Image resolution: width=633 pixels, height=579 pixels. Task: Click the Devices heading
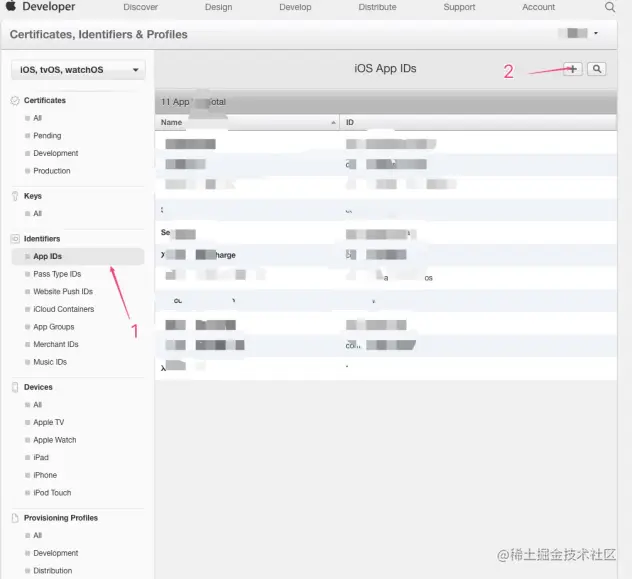(x=38, y=387)
